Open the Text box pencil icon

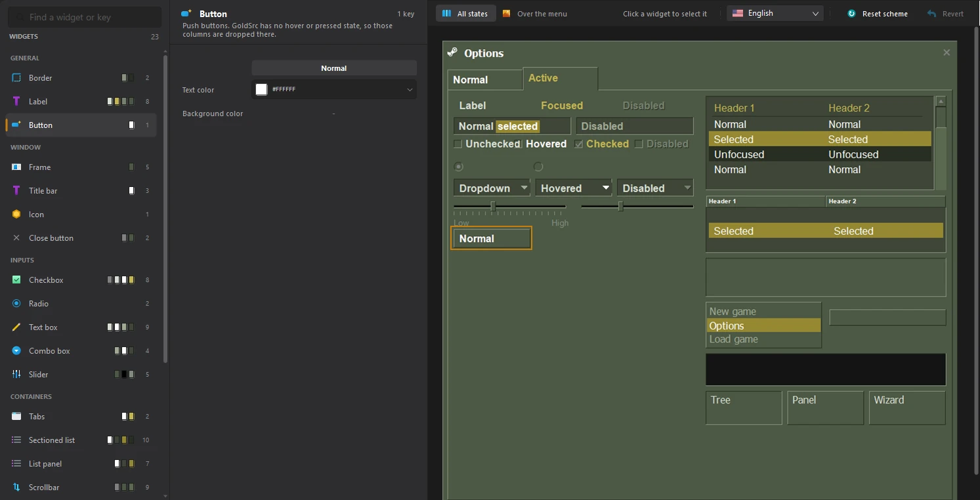click(x=16, y=327)
